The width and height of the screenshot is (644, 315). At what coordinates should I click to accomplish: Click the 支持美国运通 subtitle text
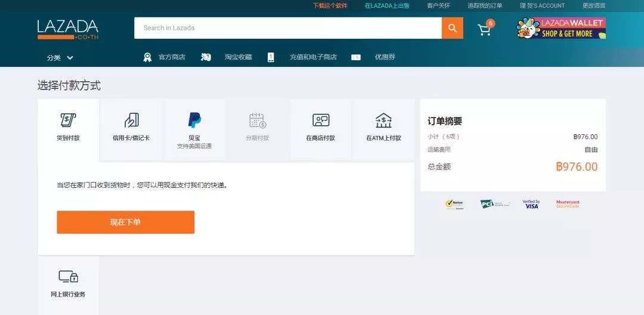194,146
